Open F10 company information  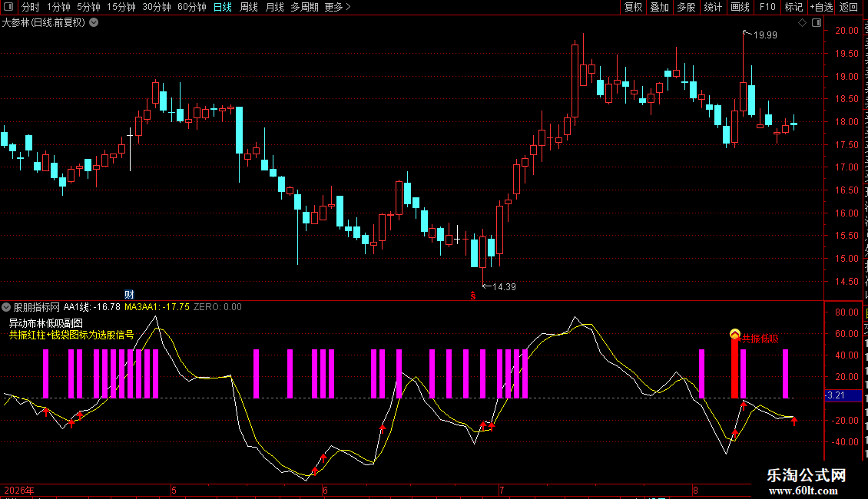pyautogui.click(x=767, y=7)
